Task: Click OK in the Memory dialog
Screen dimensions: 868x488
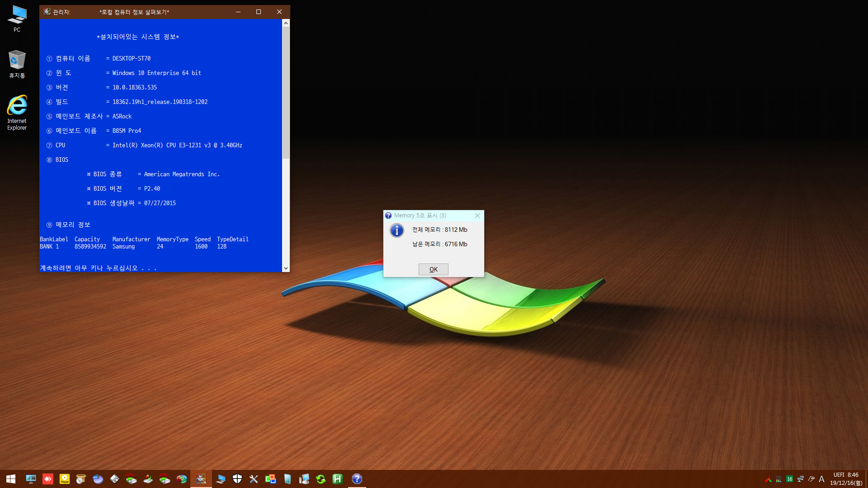Action: click(x=433, y=269)
